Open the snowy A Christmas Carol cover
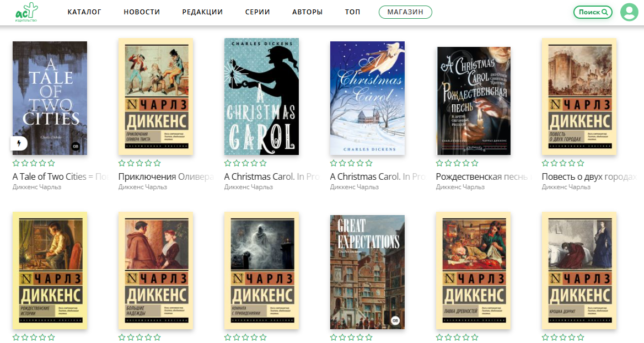Viewport: 644px width, 343px height. pos(367,98)
